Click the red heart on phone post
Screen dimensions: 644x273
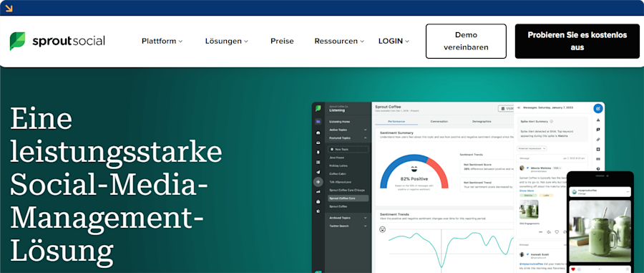[573, 269]
